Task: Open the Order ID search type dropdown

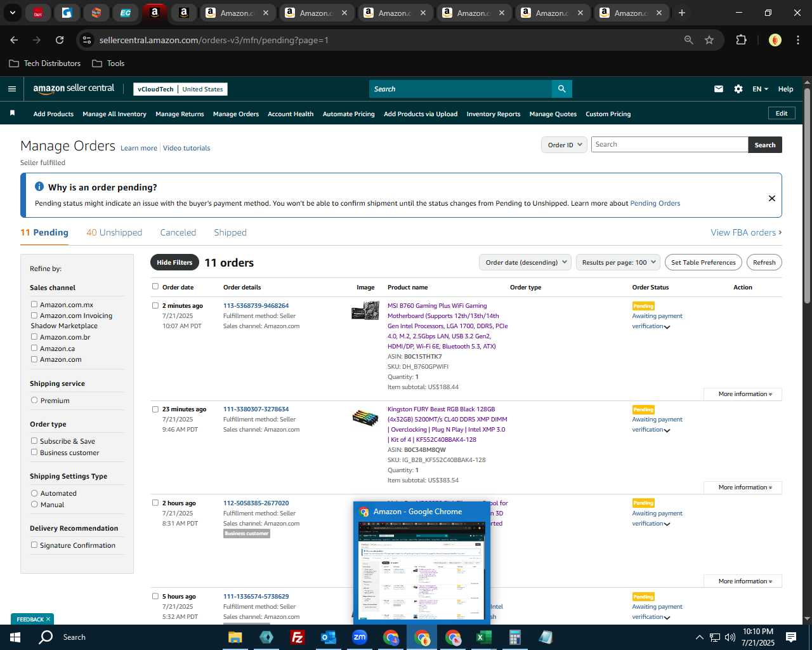Action: pos(564,145)
